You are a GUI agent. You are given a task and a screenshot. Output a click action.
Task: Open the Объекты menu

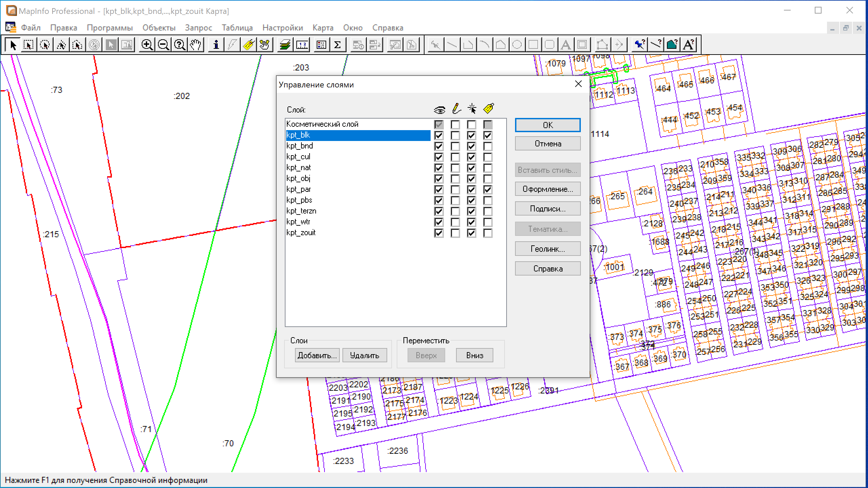click(159, 28)
